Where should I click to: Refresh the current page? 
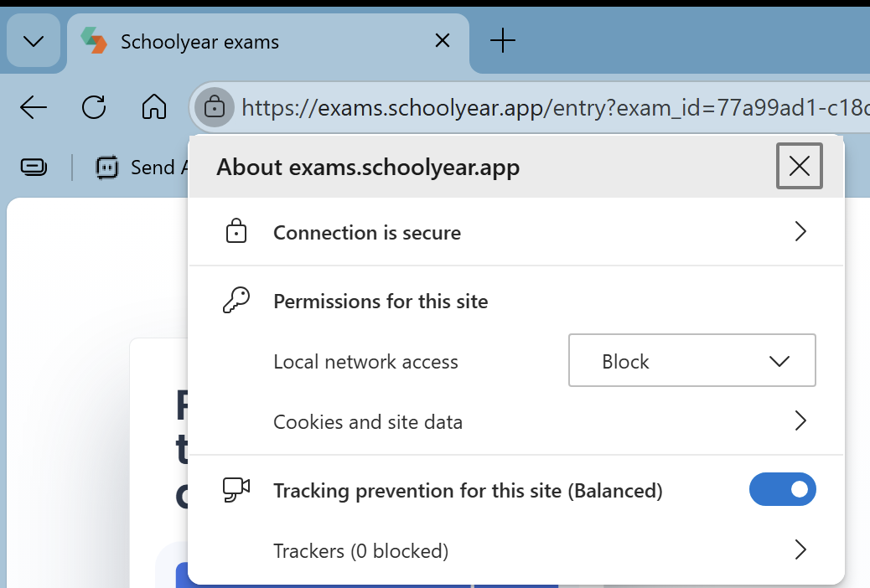pos(94,107)
